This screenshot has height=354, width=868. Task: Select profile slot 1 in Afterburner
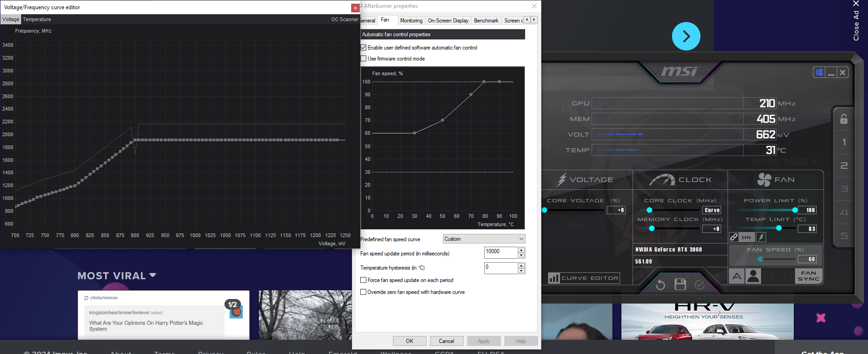point(844,142)
